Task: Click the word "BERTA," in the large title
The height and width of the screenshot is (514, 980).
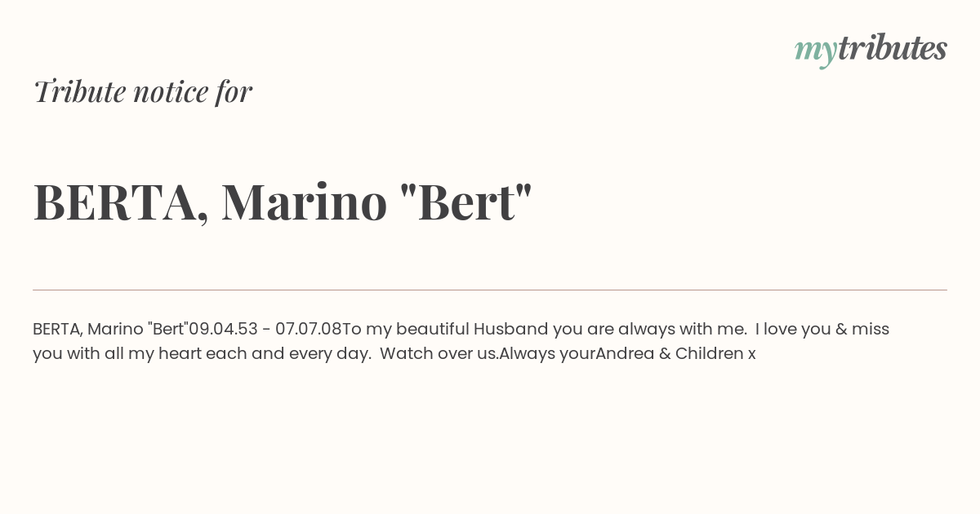Action: (x=121, y=202)
